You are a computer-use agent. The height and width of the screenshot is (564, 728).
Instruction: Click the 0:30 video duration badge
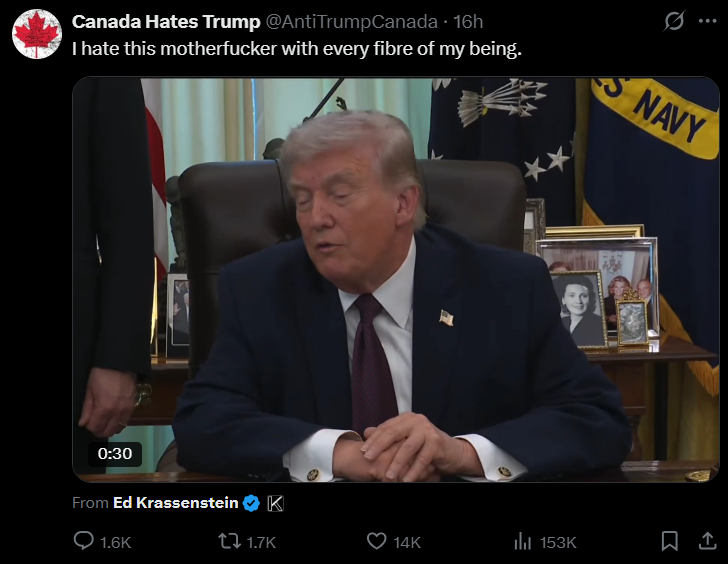pos(115,454)
